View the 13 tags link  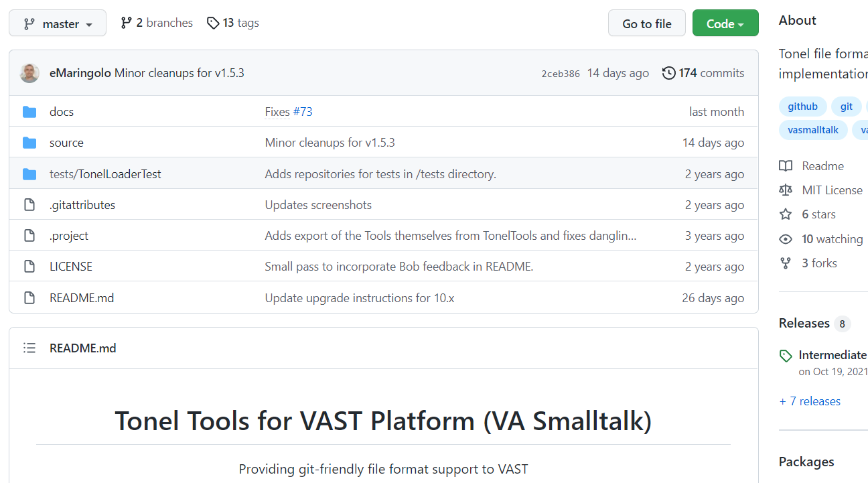[233, 23]
